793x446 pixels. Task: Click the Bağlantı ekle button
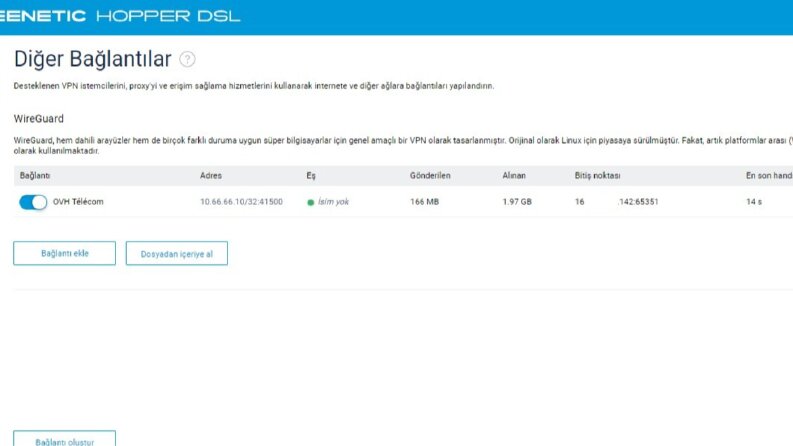(x=65, y=253)
